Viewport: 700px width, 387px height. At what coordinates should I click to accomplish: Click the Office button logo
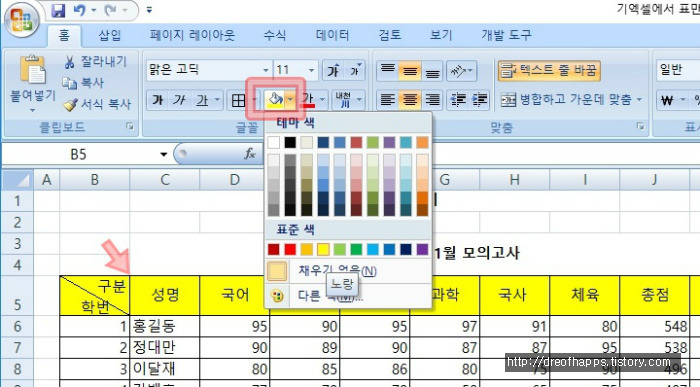point(21,20)
